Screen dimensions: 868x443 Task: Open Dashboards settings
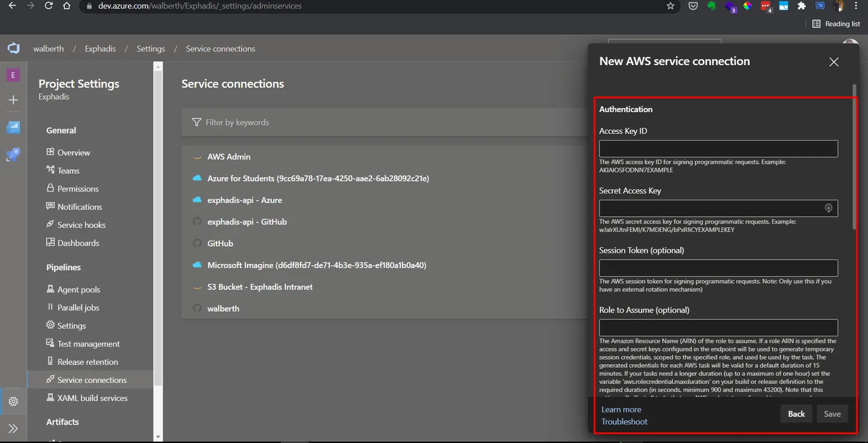pos(78,243)
